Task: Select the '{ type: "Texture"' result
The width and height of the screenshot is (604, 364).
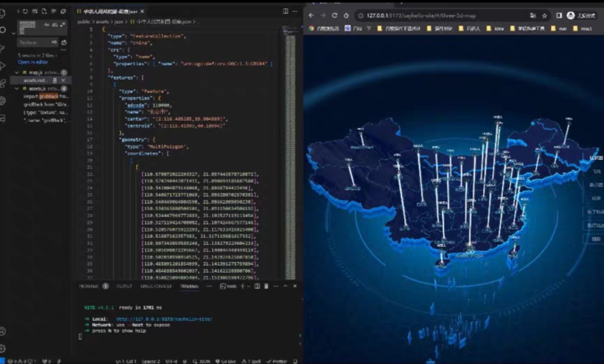Action: 45,113
